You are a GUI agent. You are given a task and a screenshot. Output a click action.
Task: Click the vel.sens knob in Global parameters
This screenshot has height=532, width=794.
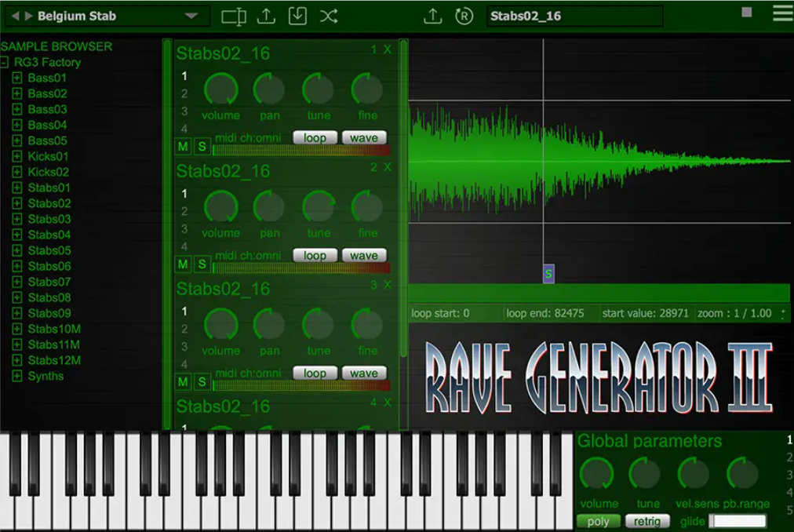point(694,474)
